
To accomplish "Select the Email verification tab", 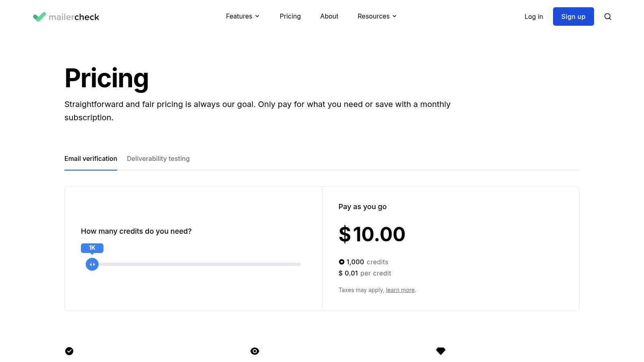I will (x=91, y=158).
